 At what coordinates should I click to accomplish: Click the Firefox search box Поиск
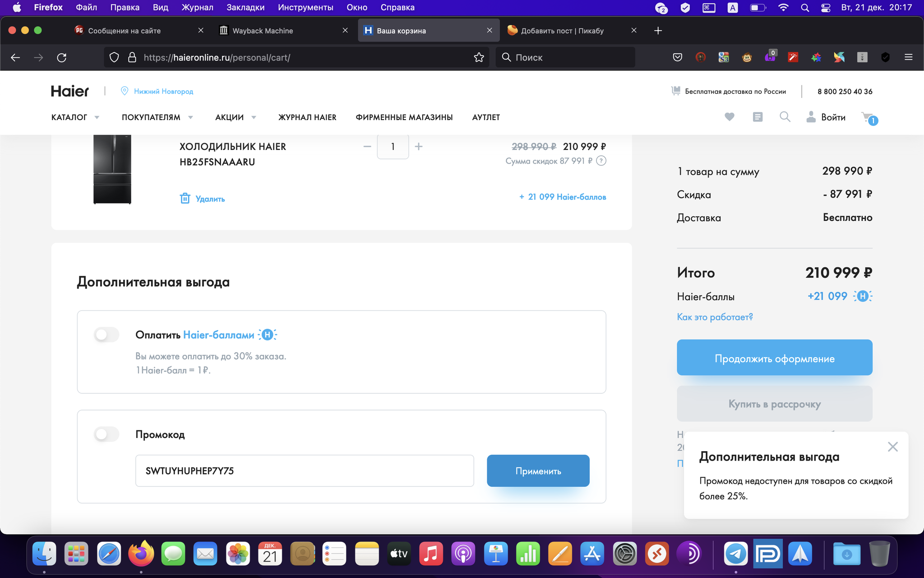click(x=565, y=57)
